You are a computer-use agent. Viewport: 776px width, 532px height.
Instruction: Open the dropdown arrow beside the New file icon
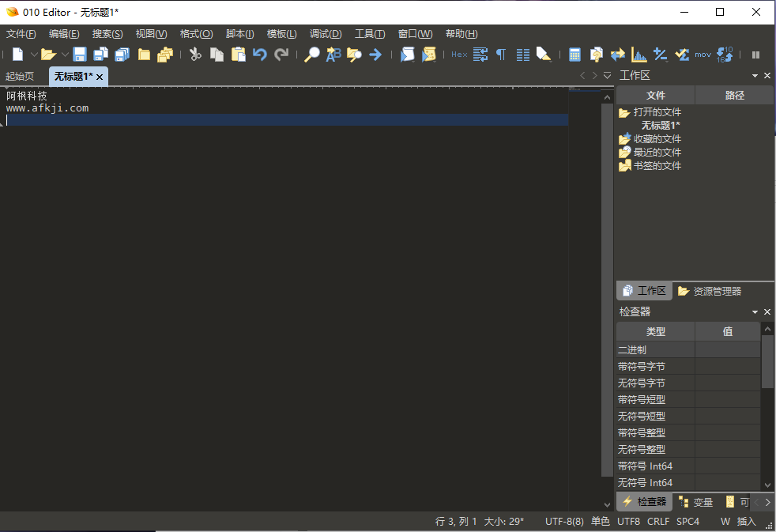(34, 55)
